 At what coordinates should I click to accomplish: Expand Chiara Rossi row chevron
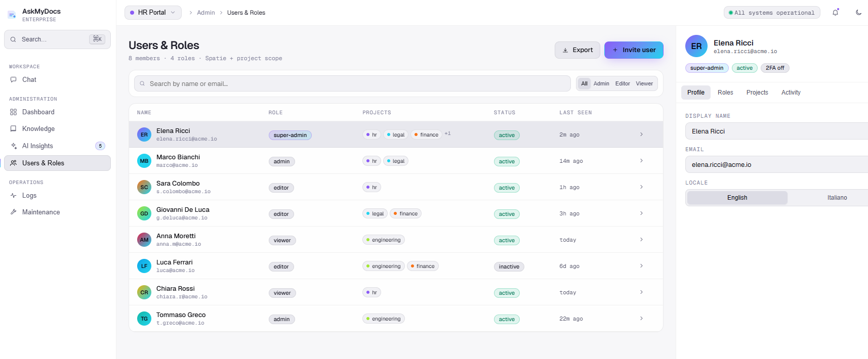click(x=641, y=292)
